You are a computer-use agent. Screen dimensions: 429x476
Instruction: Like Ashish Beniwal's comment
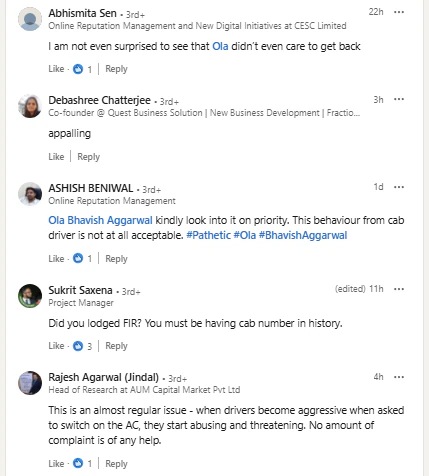coord(56,259)
